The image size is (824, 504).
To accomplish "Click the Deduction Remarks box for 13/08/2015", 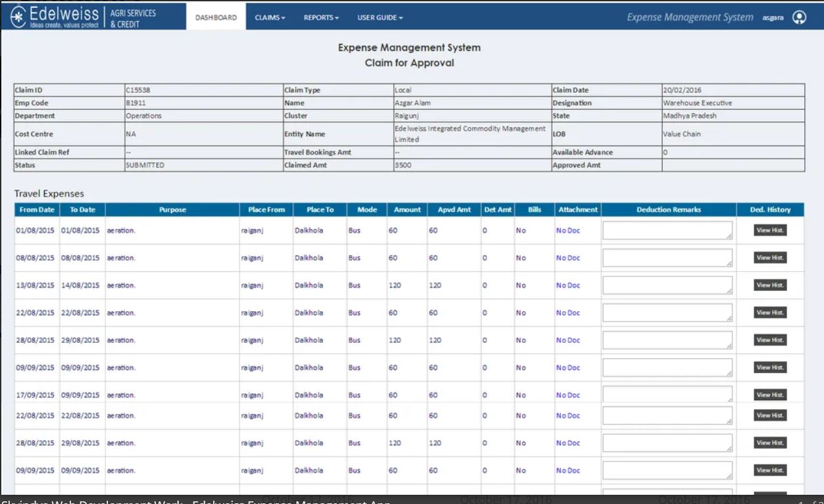I will pyautogui.click(x=667, y=285).
